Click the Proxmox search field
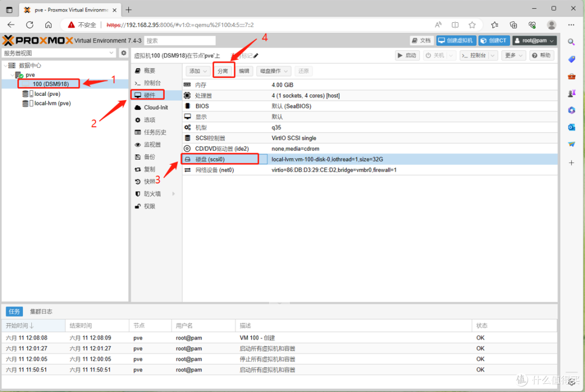Viewport: 585px width, 392px height. (180, 40)
